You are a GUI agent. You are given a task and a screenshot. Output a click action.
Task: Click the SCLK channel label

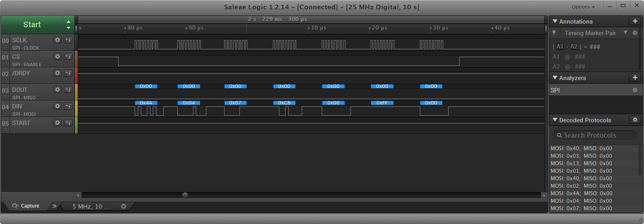(19, 40)
